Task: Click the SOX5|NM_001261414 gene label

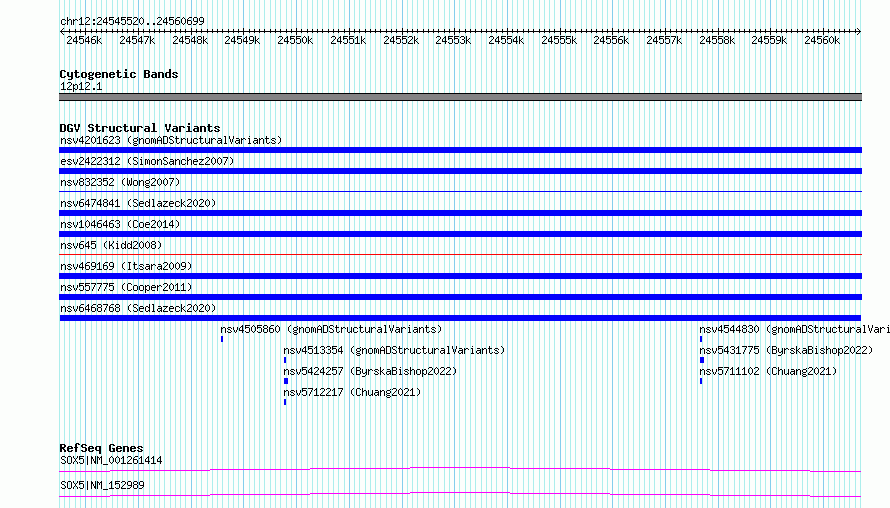Action: click(x=111, y=460)
